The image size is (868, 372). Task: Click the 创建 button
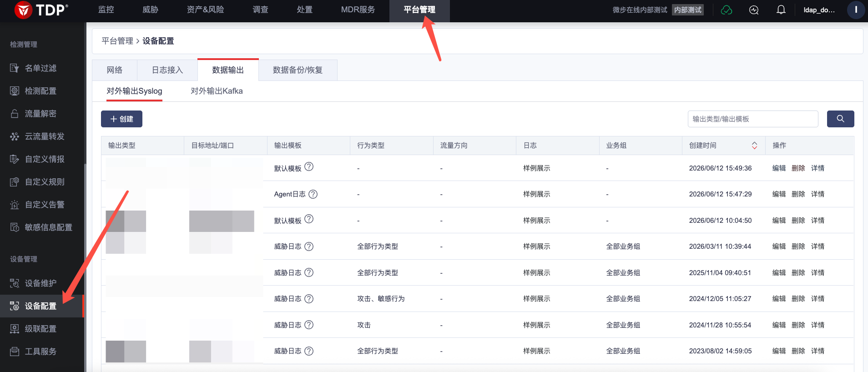121,119
